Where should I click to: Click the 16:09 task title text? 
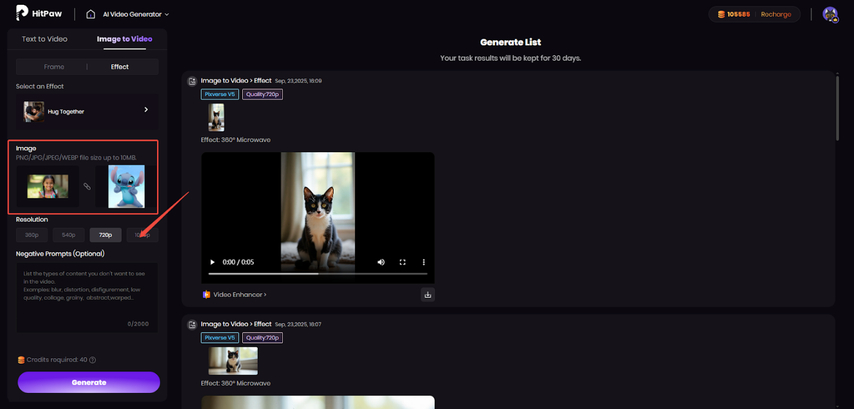click(x=236, y=81)
